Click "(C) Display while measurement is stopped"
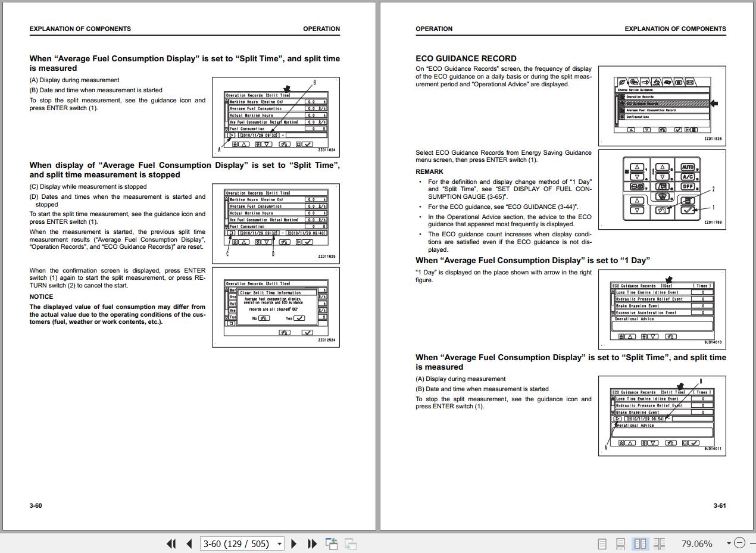The image size is (756, 553). [x=88, y=186]
